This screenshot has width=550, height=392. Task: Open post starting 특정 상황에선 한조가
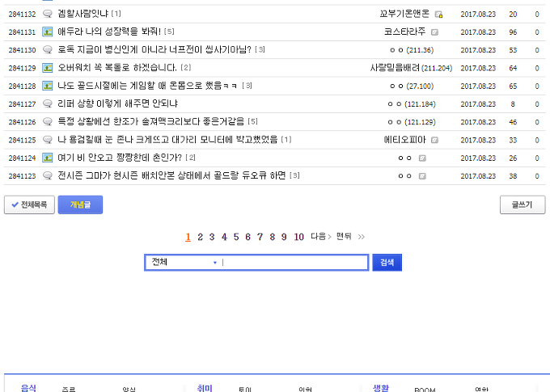[x=150, y=121]
